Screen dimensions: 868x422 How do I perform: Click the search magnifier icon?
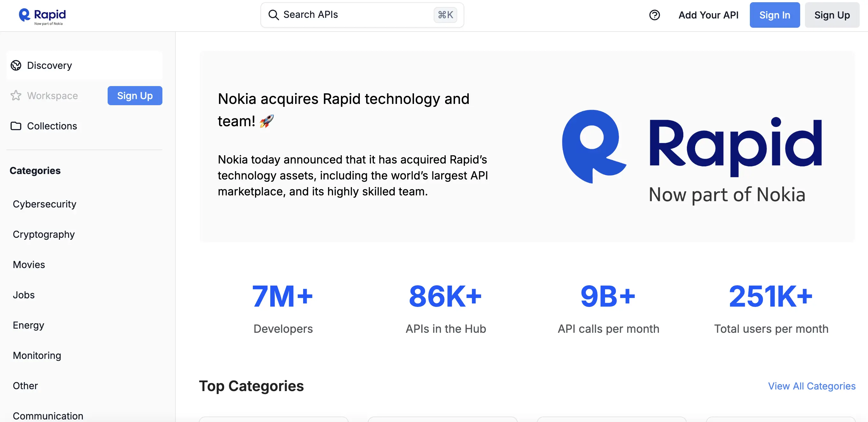click(273, 15)
